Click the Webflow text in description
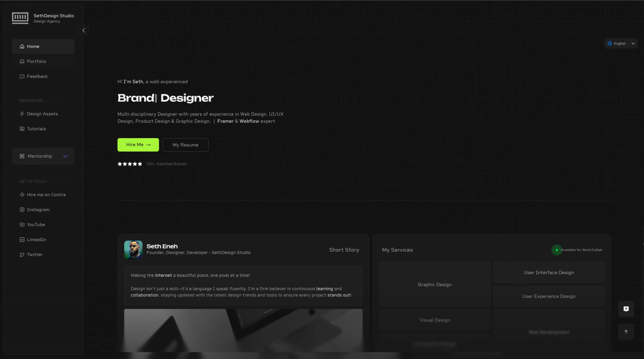Viewport: 644px width, 359px height. coord(249,121)
